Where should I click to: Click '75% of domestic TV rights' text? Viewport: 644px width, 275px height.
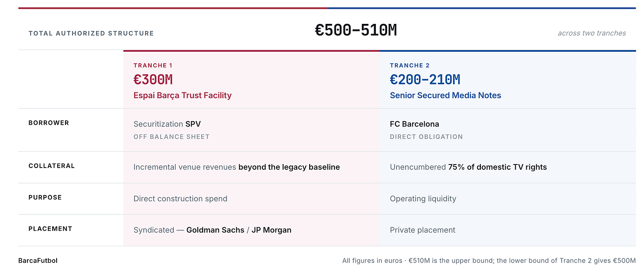click(x=498, y=167)
